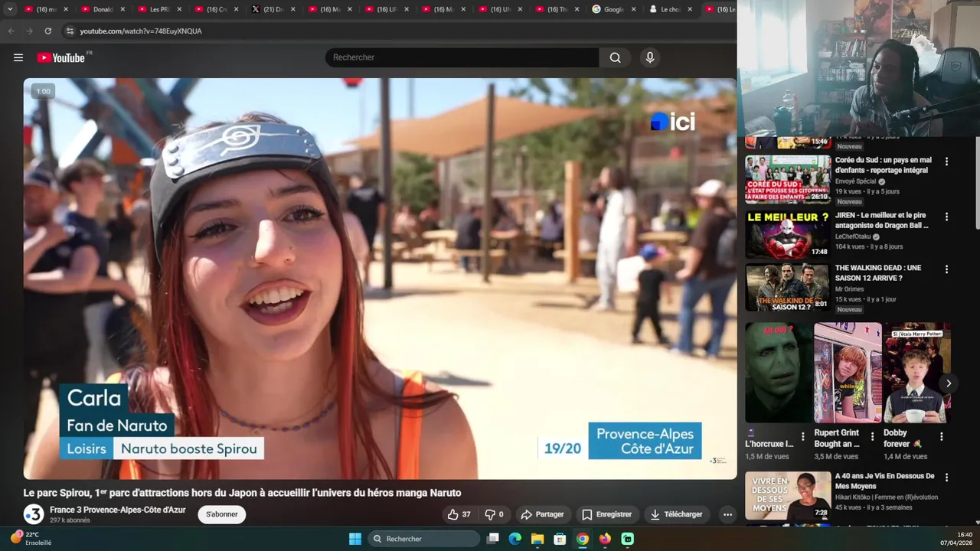Open title 'A 40 ans Je Vis En Dessous De Mes Moyens'
The height and width of the screenshot is (551, 980).
click(x=884, y=481)
